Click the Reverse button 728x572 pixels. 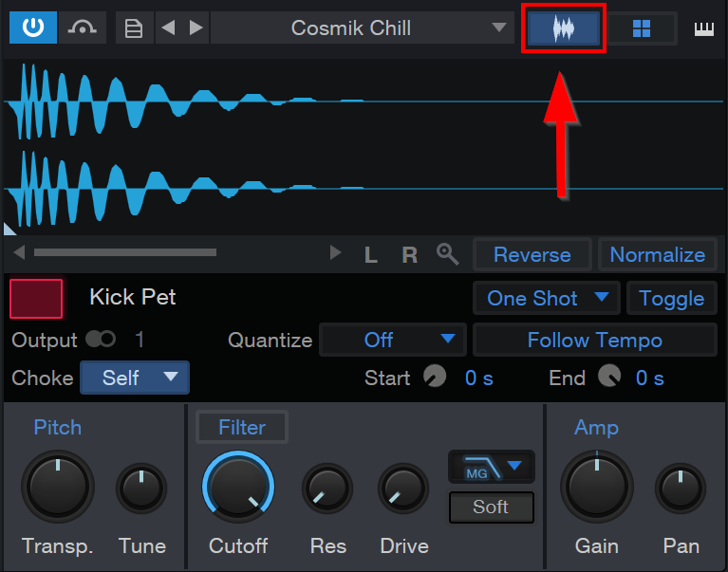[x=532, y=254]
